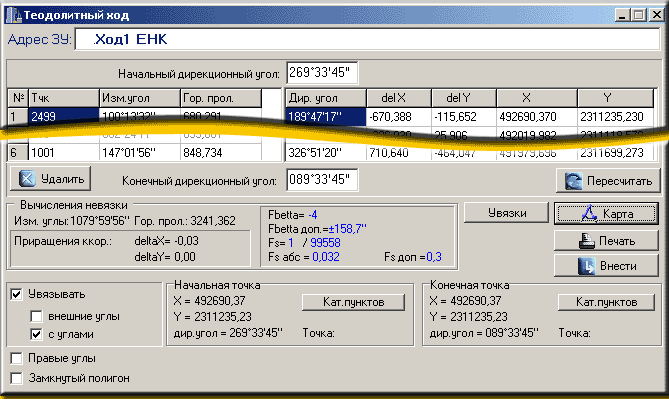Click the Тчк column header
669x399 pixels.
64,98
